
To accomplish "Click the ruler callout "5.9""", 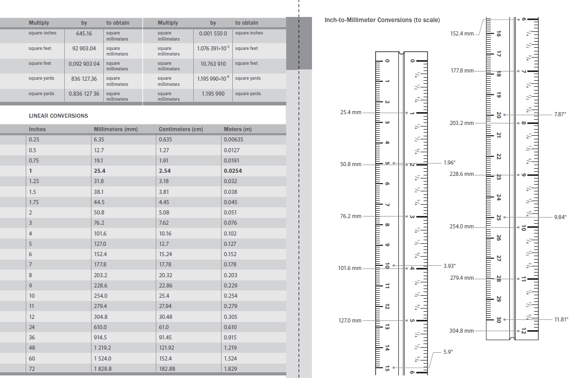I will tap(448, 352).
